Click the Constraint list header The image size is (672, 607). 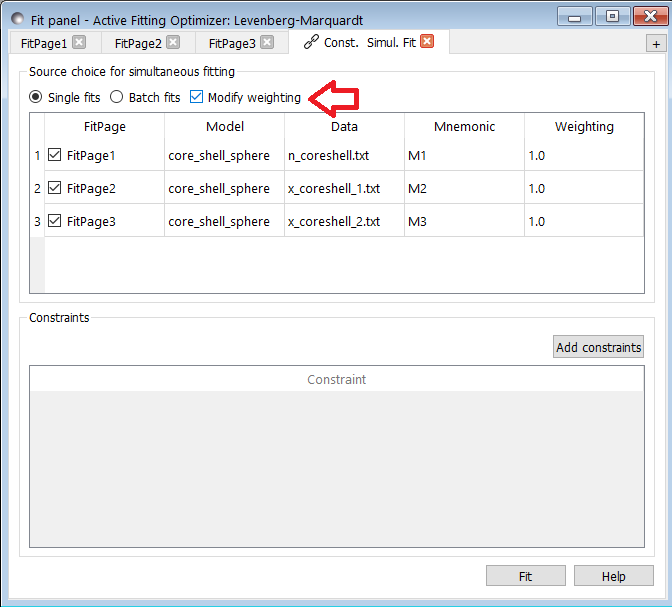336,379
